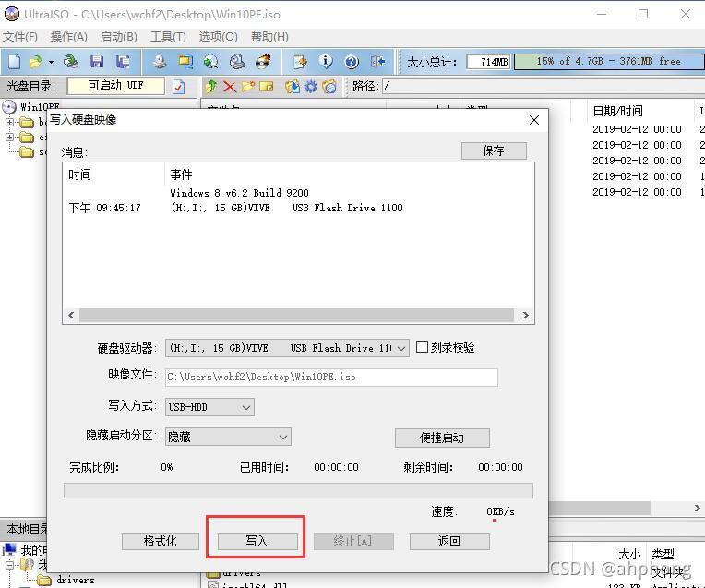Click the New file icon in toolbar
705x588 pixels.
pos(15,62)
